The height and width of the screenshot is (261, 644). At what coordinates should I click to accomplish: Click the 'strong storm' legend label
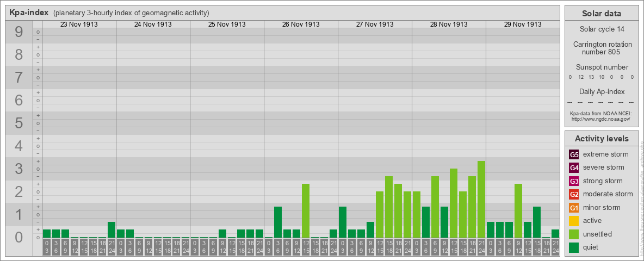click(603, 181)
